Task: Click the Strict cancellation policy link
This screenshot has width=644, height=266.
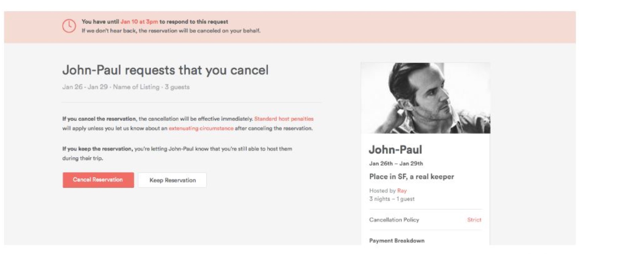Action: (x=474, y=220)
